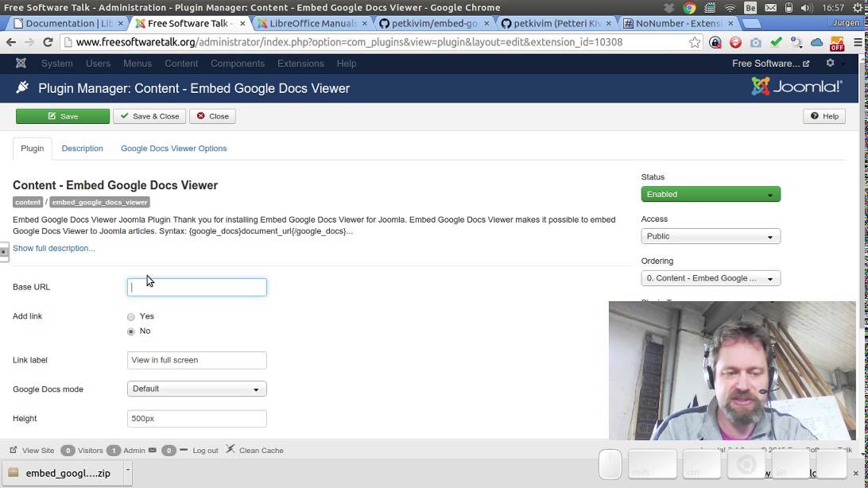This screenshot has height=488, width=868.
Task: Click the Close button in the toolbar
Action: click(212, 116)
